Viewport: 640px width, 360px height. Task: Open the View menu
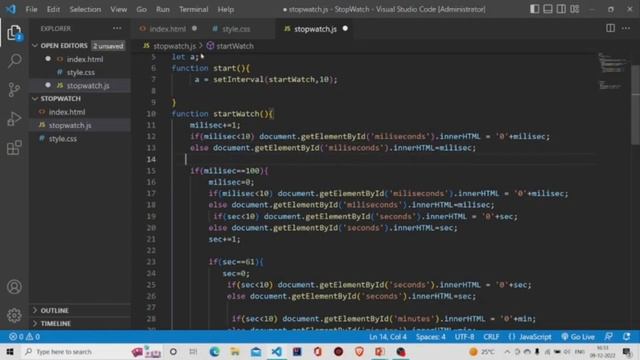click(118, 9)
